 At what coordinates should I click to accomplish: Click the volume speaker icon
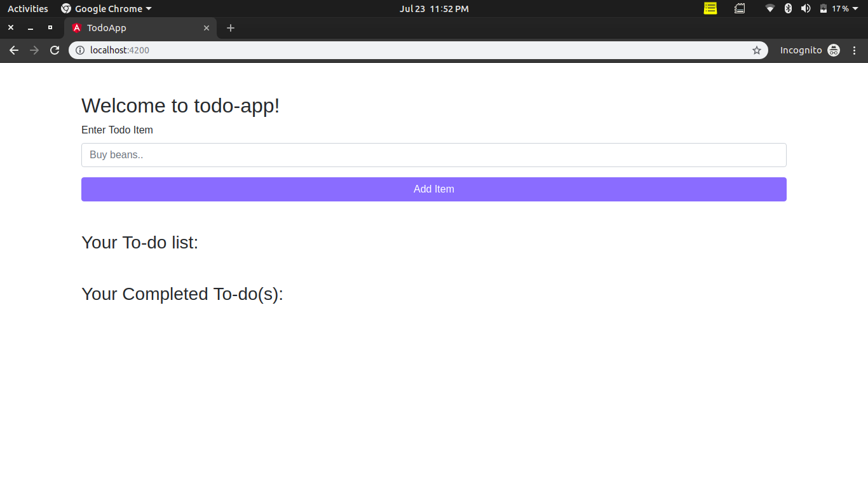pos(806,8)
